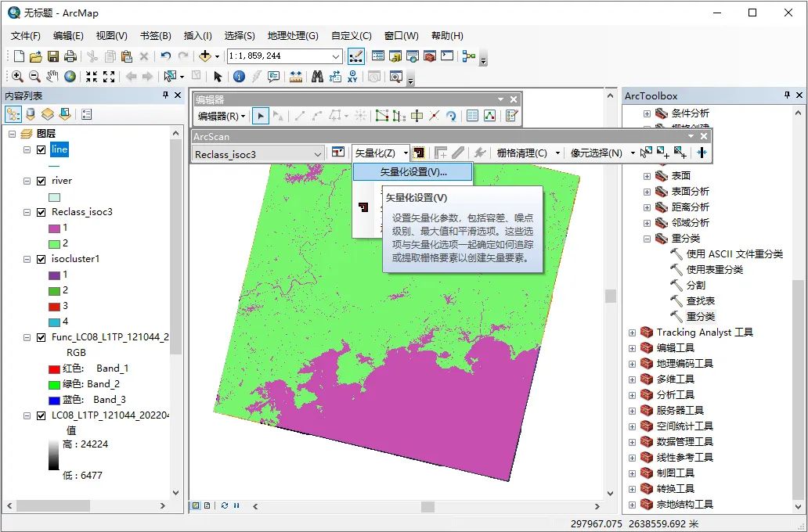The width and height of the screenshot is (808, 532).
Task: Select the Measure ruler tool
Action: click(x=296, y=77)
